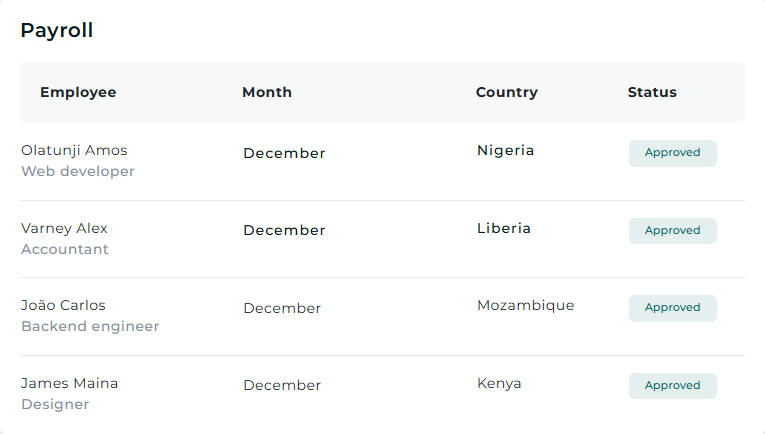Open the Olatunji Amos employee name
Image resolution: width=765 pixels, height=434 pixels.
74,150
